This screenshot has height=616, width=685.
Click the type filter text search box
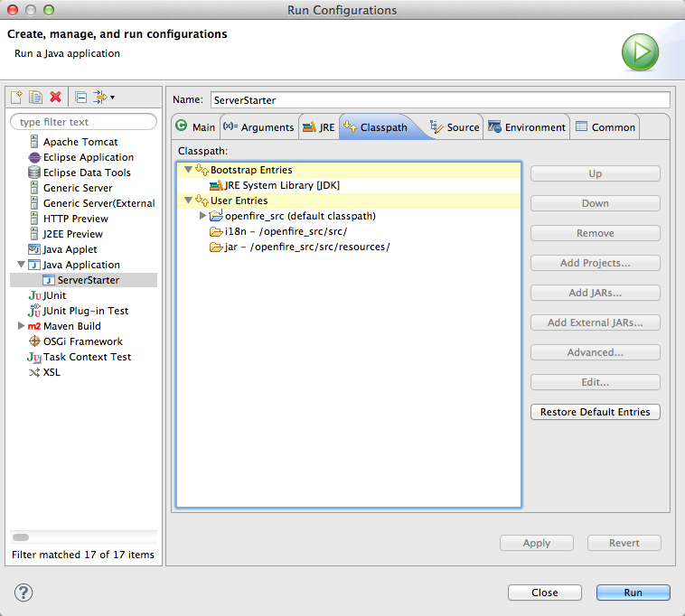pyautogui.click(x=83, y=122)
